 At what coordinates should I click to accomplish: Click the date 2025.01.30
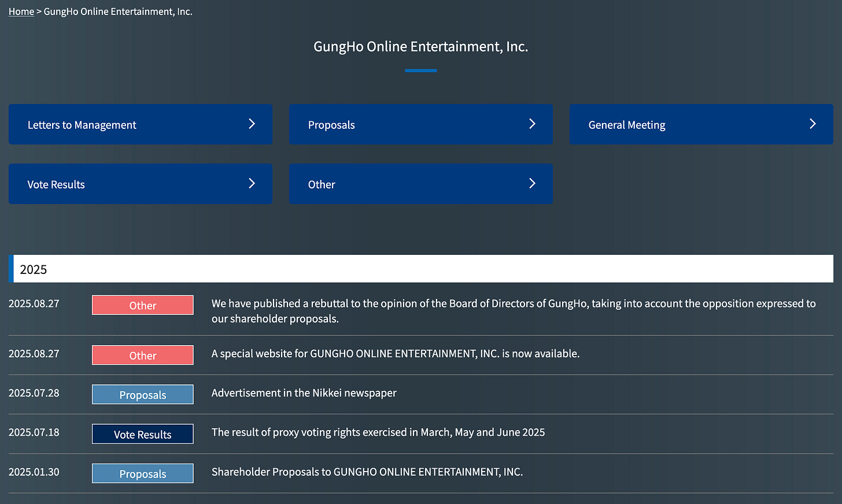pyautogui.click(x=34, y=472)
